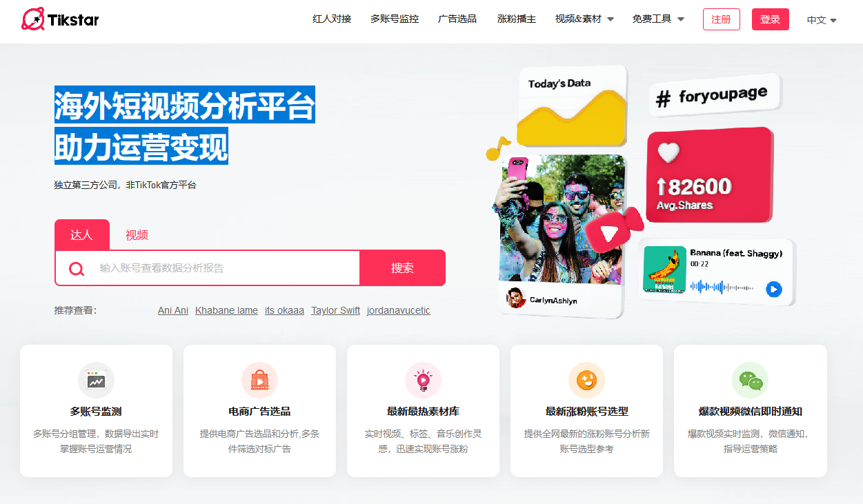The height and width of the screenshot is (504, 863).
Task: Play the Banana feat. Shaggy audio
Action: (773, 290)
